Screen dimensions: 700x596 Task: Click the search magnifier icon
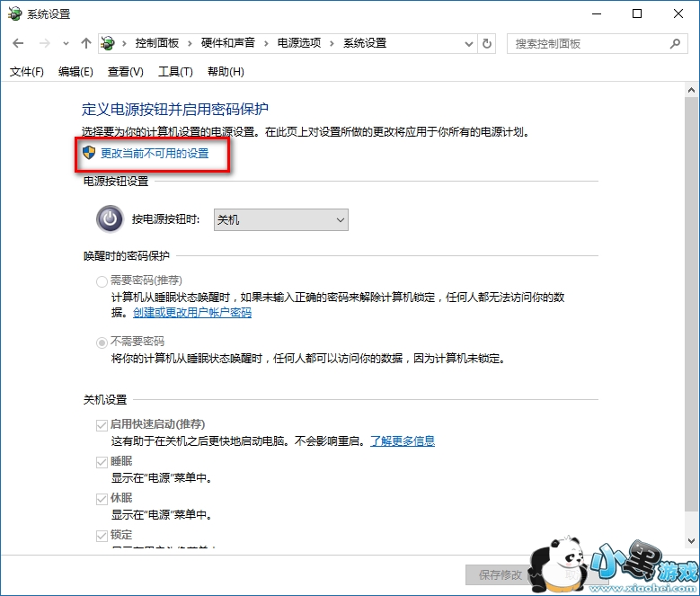tap(675, 44)
